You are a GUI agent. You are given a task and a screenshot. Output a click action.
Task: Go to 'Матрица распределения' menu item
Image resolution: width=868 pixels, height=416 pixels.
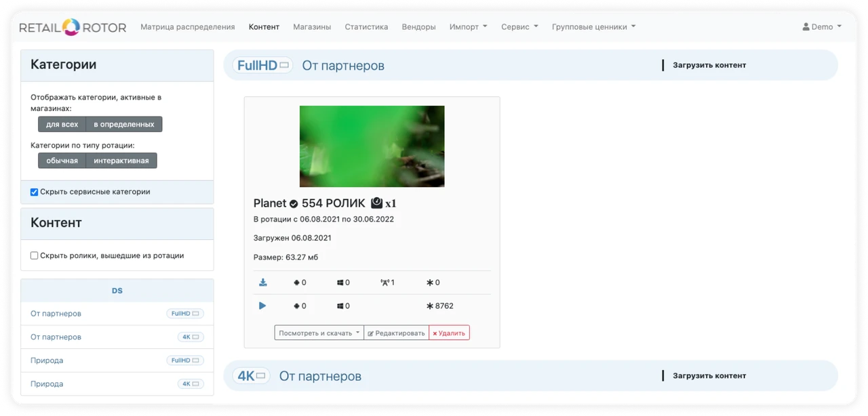coord(187,27)
